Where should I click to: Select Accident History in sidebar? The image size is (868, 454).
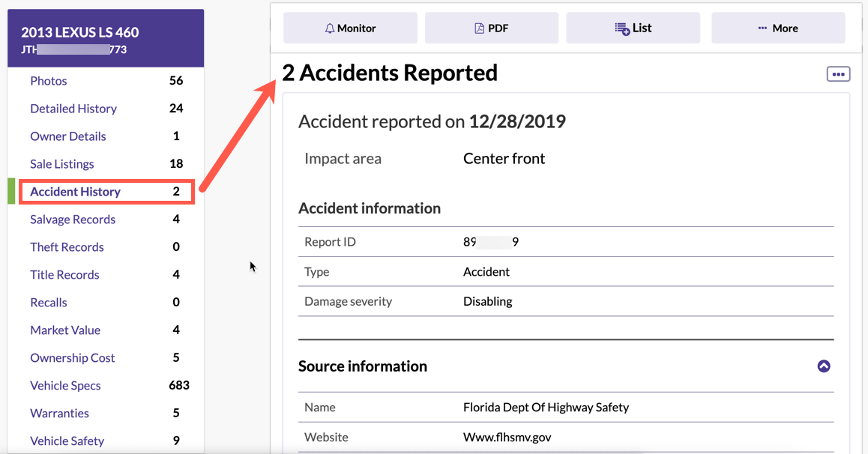click(x=75, y=191)
